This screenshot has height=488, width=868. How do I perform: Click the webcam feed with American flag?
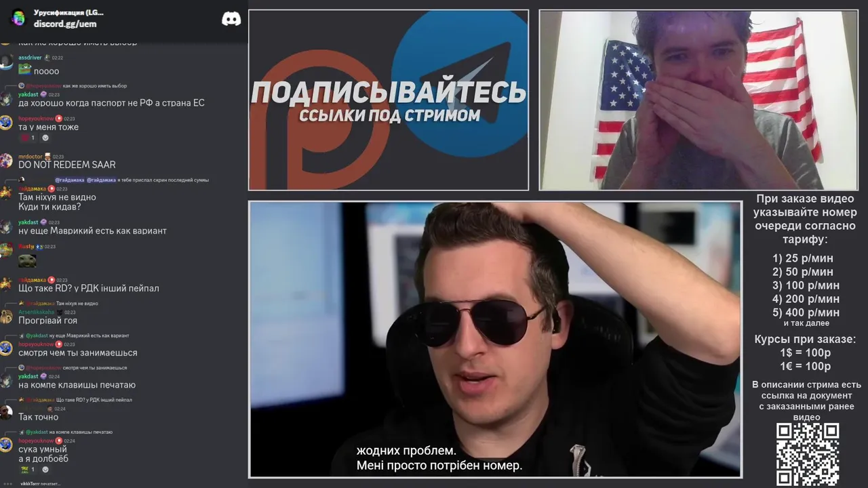pyautogui.click(x=698, y=100)
